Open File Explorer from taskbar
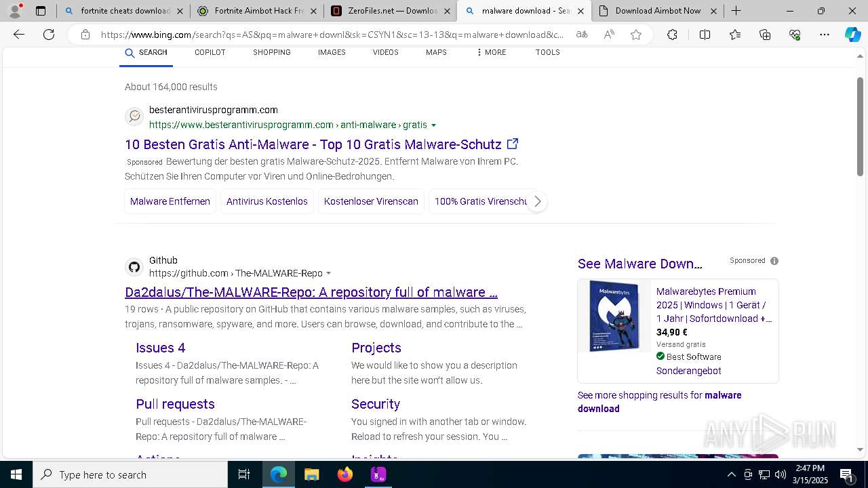Viewport: 868px width, 488px height. pos(311,474)
